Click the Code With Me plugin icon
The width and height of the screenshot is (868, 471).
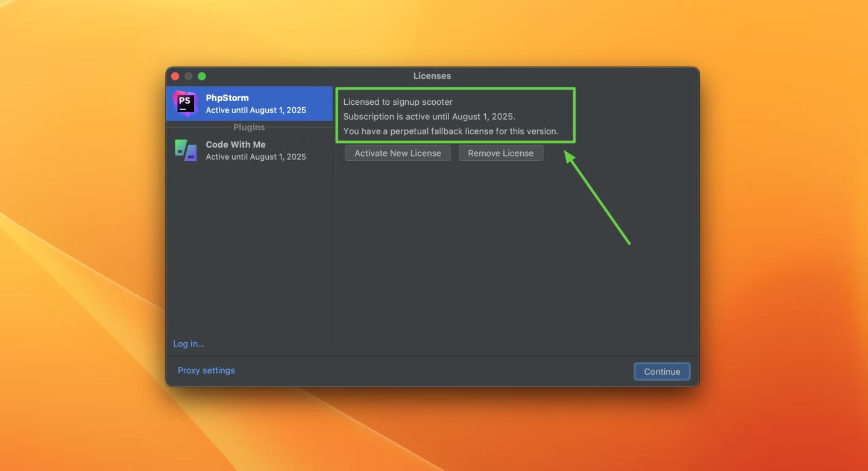tap(186, 150)
